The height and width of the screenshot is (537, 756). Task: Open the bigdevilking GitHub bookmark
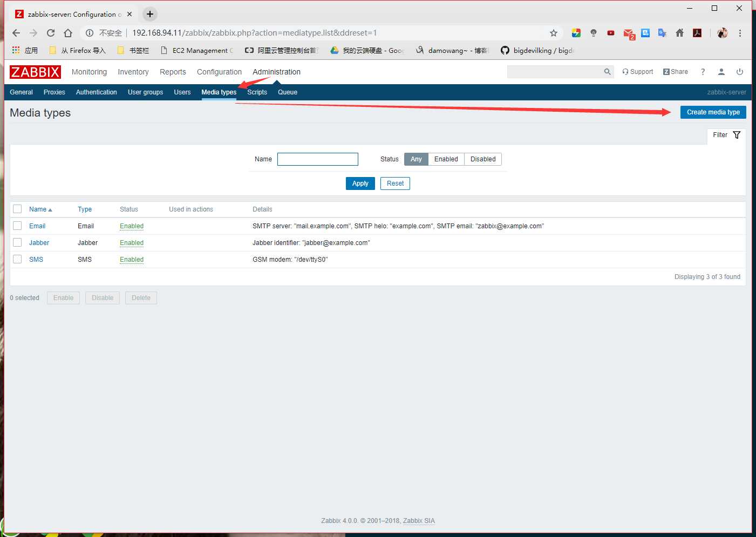point(537,50)
